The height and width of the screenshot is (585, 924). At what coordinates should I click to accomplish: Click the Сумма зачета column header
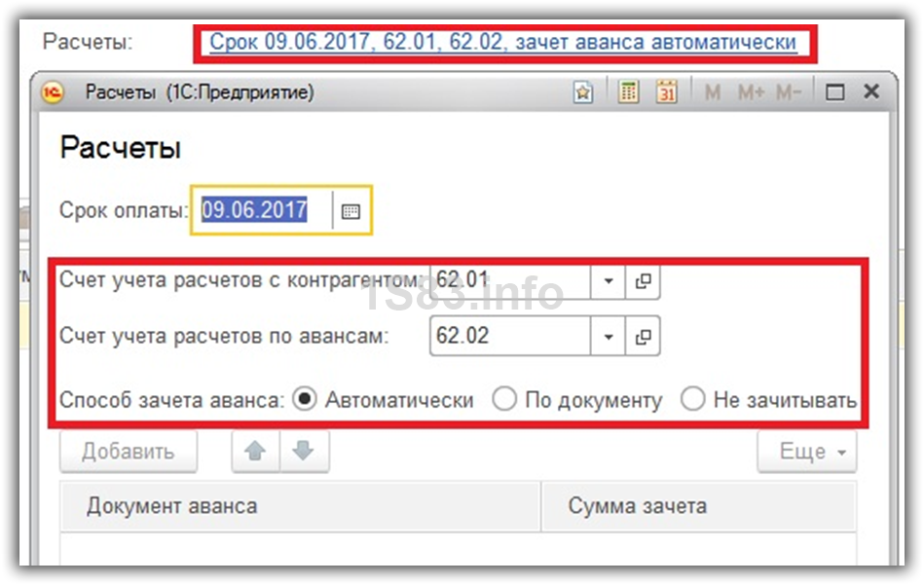point(698,506)
